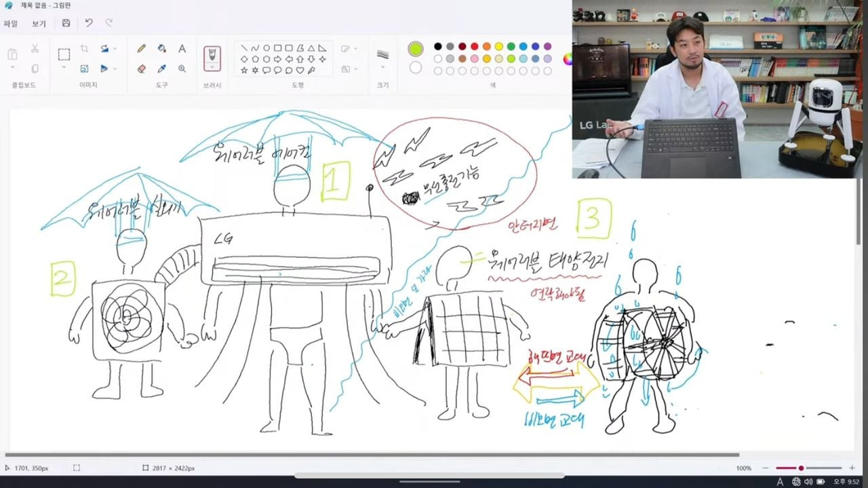Click the horizontal canvas scrollbar
Viewport: 868px width, 488px height.
[x=372, y=455]
